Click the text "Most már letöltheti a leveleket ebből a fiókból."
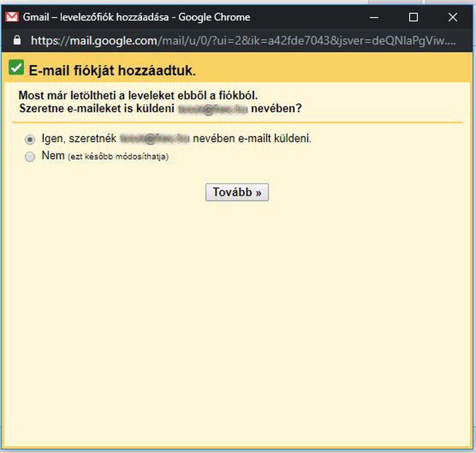Viewport: 476px width, 453px height. [x=138, y=96]
